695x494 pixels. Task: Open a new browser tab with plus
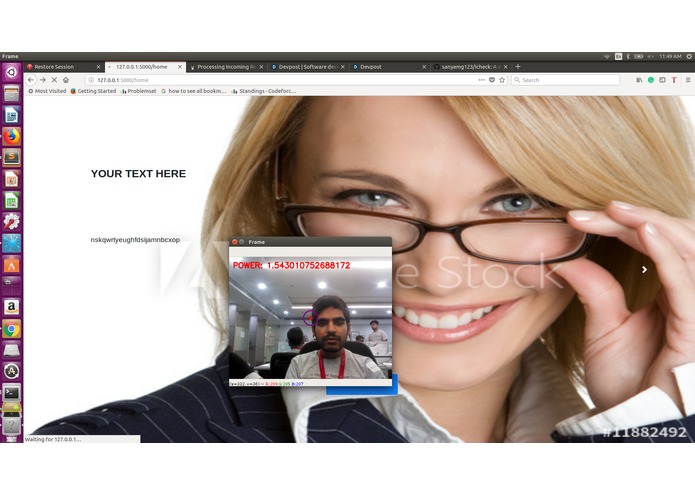pyautogui.click(x=517, y=67)
